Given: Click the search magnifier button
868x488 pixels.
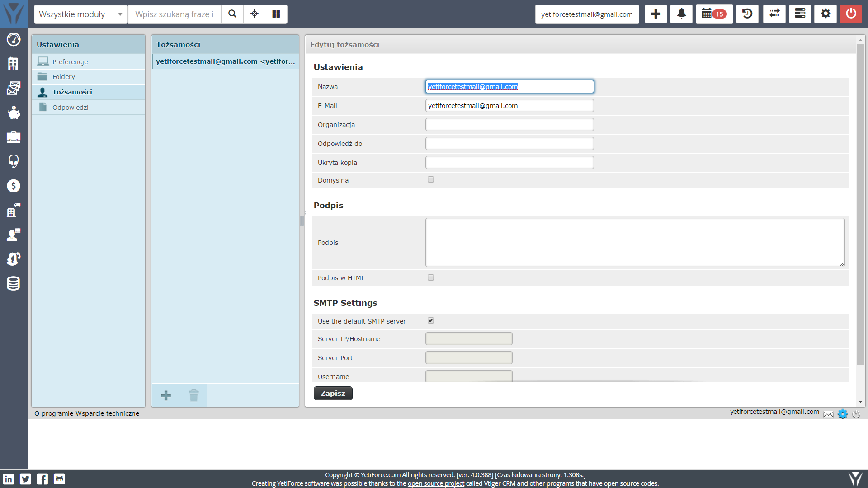Looking at the screenshot, I should (x=232, y=14).
